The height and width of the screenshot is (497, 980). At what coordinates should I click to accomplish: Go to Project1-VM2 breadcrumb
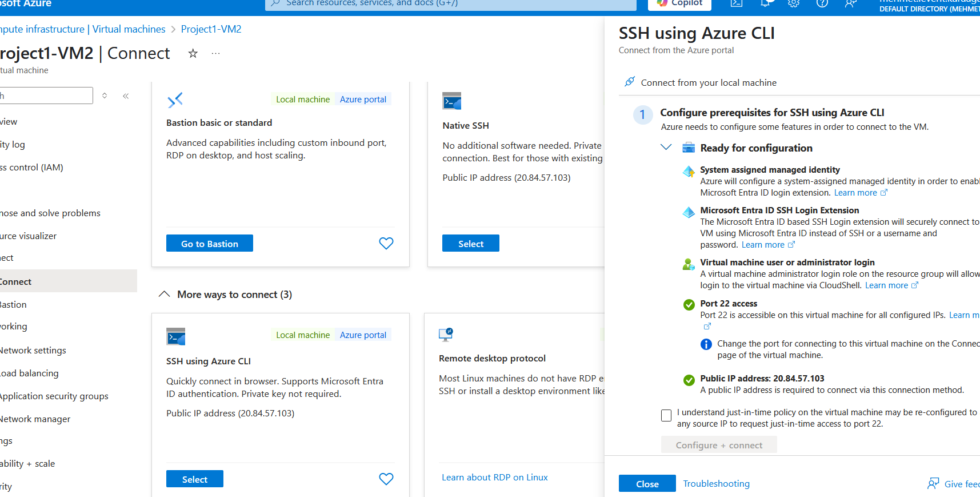(211, 29)
